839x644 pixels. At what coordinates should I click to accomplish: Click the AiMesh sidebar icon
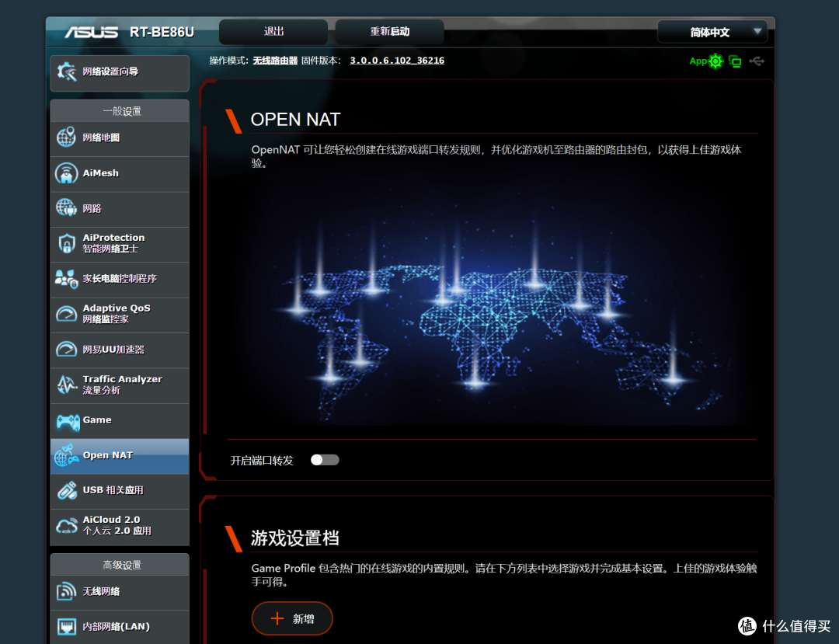point(66,173)
